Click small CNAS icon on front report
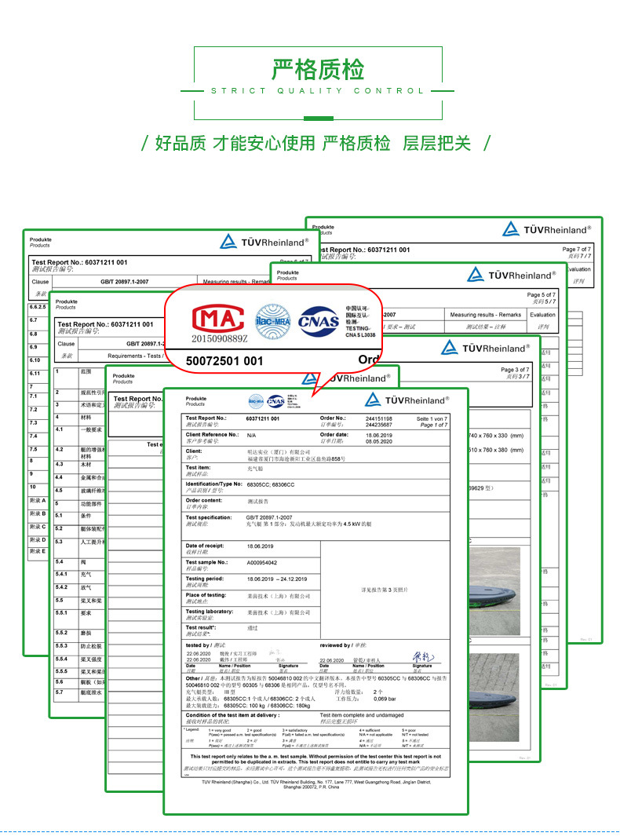This screenshot has width=620, height=840. coord(275,400)
